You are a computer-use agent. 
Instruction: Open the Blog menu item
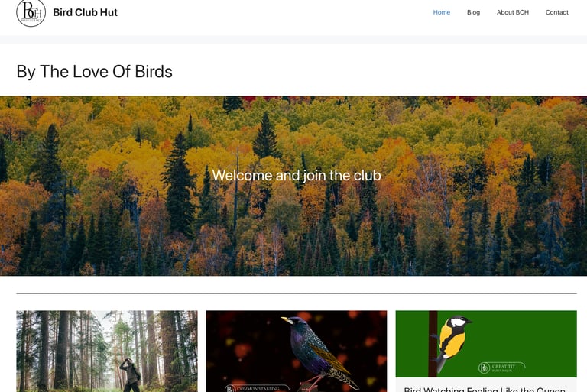click(473, 12)
